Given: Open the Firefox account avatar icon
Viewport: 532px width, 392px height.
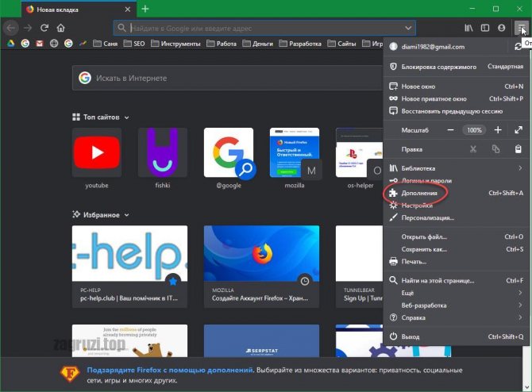Looking at the screenshot, I should pyautogui.click(x=502, y=28).
